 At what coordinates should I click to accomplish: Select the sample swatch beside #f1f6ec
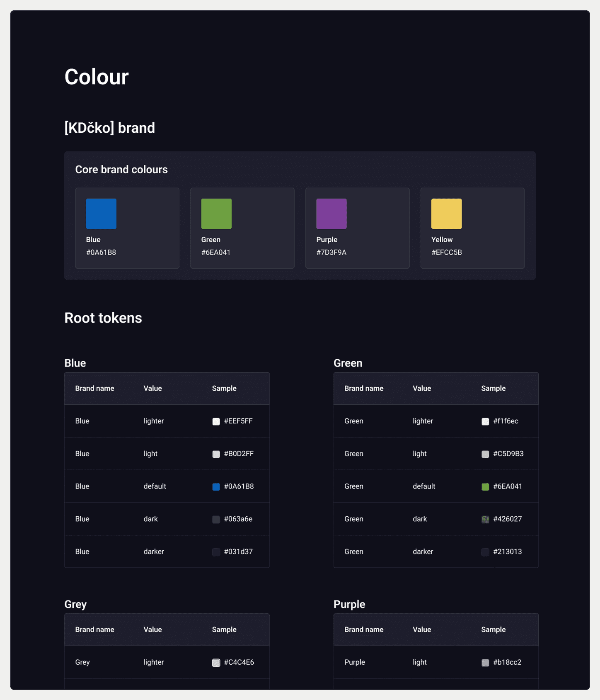[x=485, y=421]
